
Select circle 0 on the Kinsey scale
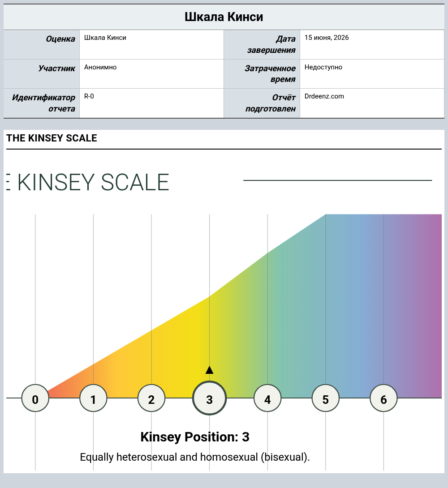[35, 398]
